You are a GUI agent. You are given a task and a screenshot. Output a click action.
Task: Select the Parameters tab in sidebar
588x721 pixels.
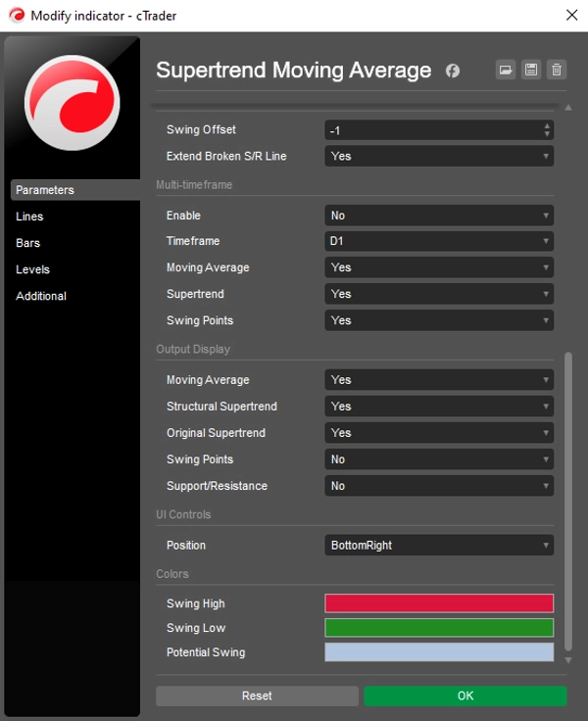pyautogui.click(x=75, y=190)
